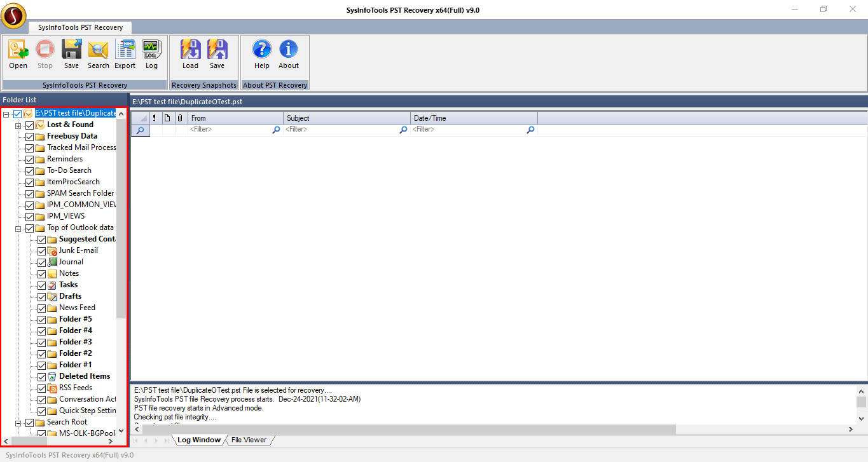
Task: Select the IPM_VIEWS folder
Action: [x=65, y=216]
